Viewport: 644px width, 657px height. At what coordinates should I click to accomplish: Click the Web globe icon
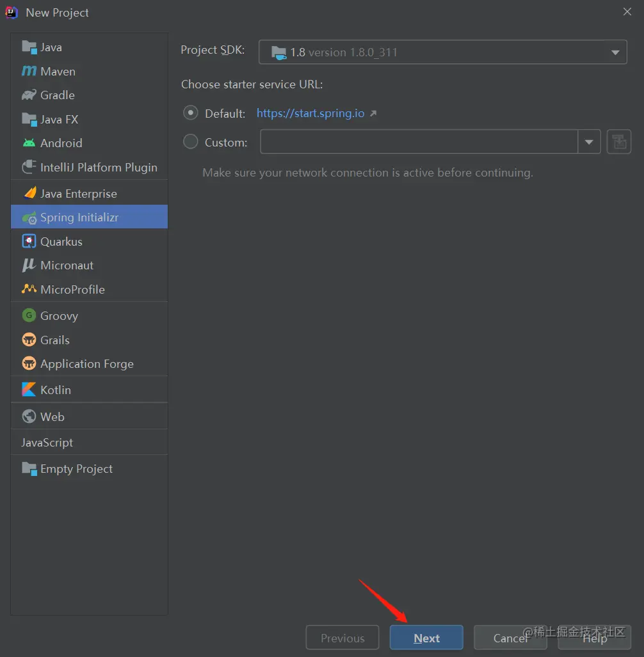click(29, 416)
